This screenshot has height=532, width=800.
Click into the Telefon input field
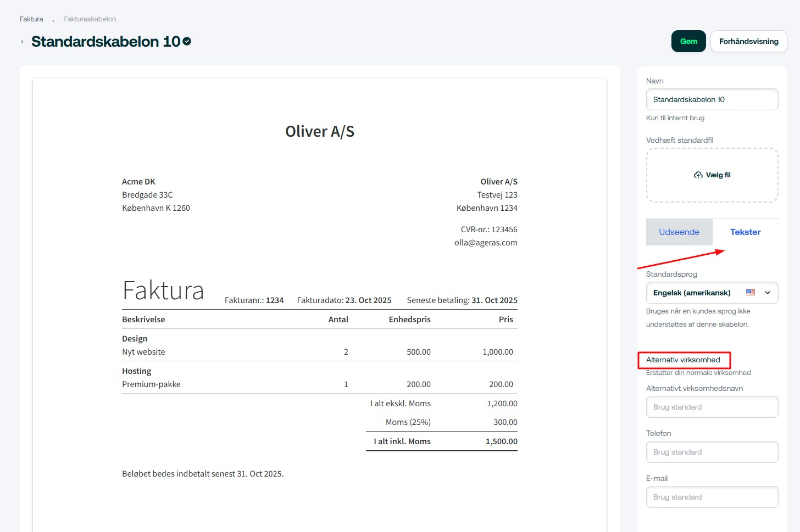coord(712,452)
